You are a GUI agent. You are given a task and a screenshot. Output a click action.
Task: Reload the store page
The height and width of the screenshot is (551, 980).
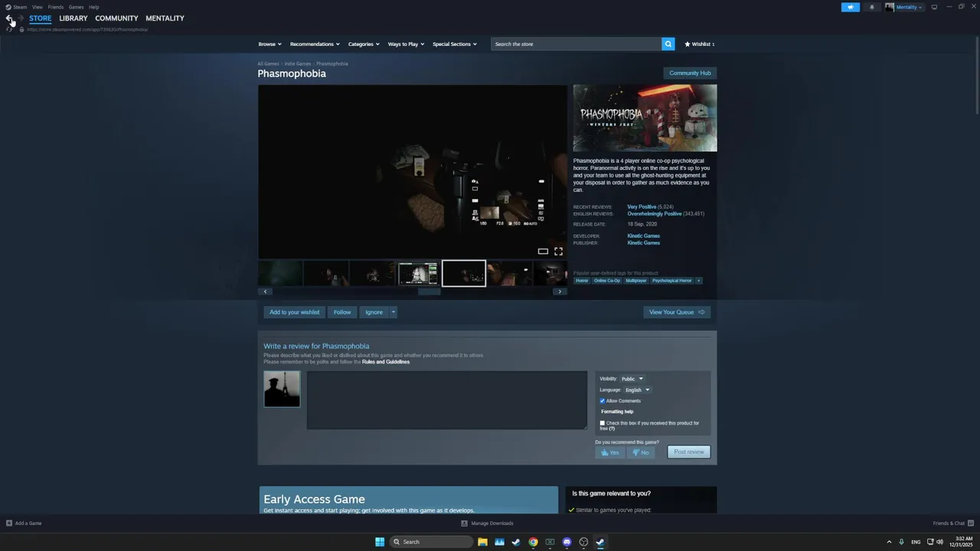(x=9, y=29)
